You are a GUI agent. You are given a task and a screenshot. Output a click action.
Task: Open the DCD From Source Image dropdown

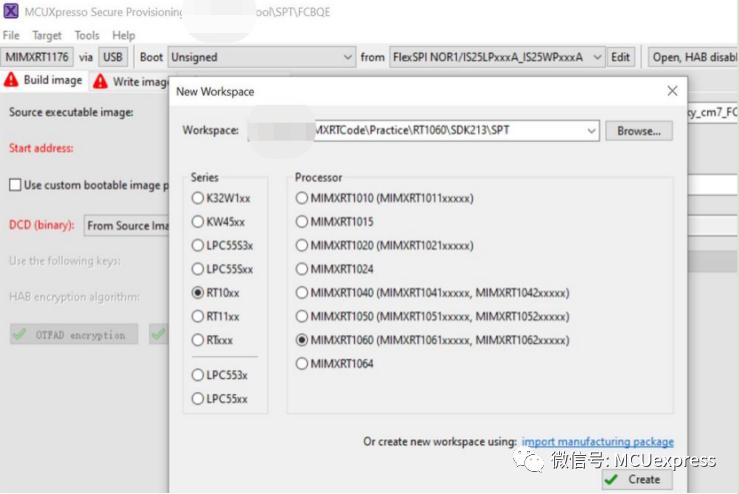coord(126,225)
